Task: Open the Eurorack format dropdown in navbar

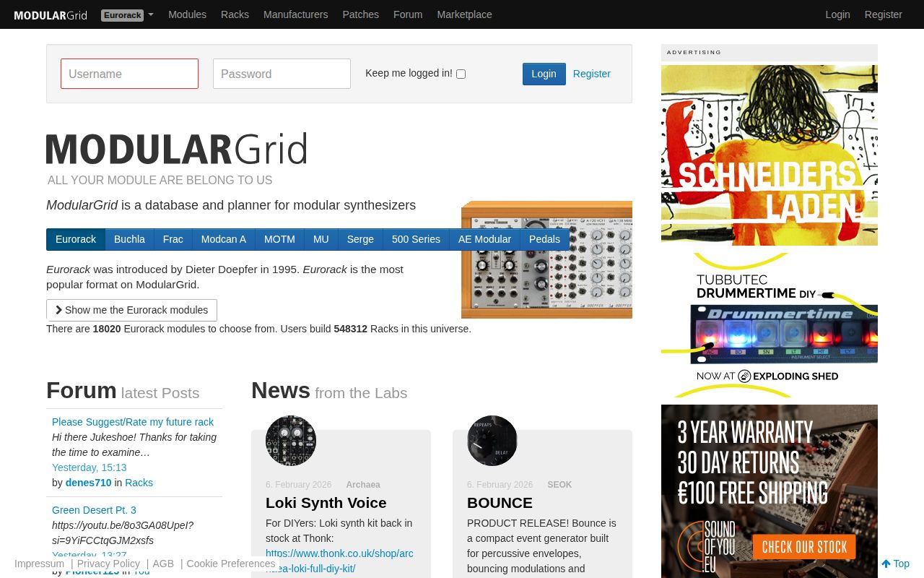Action: coord(127,14)
